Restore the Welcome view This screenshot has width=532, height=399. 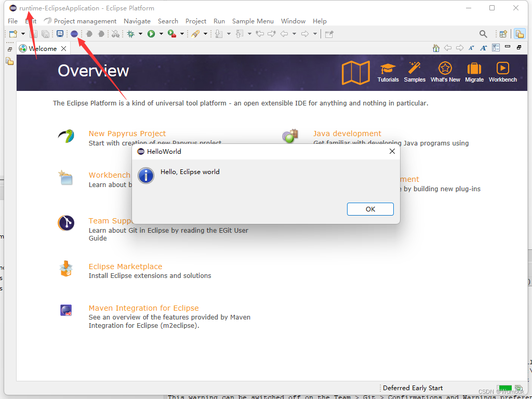point(519,47)
